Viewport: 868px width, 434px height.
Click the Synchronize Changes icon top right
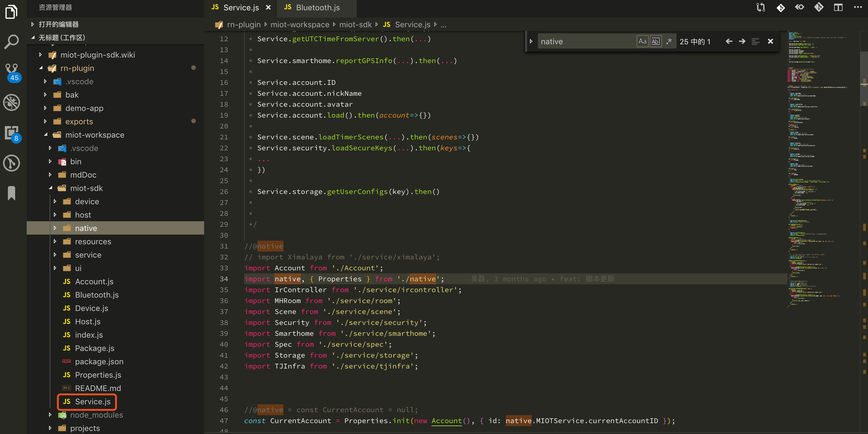point(760,7)
